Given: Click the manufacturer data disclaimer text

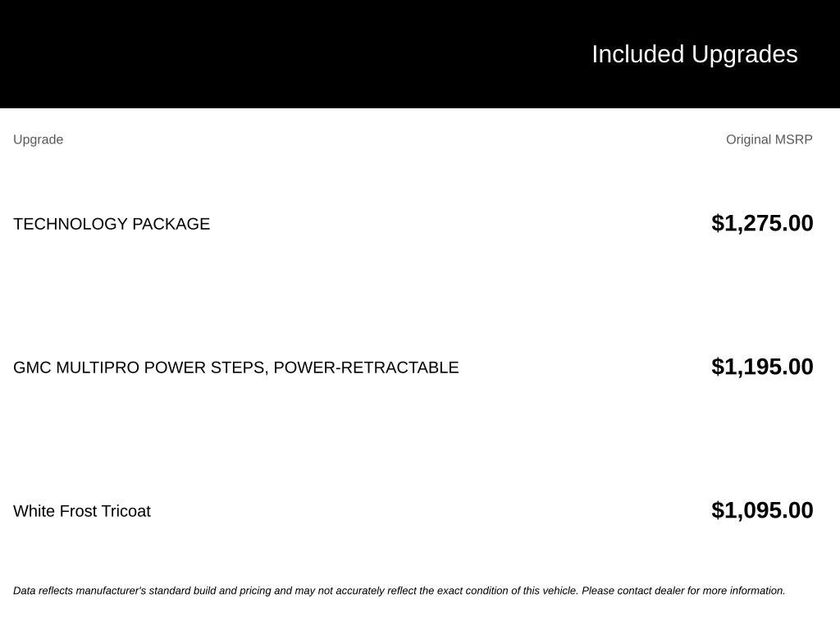Looking at the screenshot, I should click(399, 591).
